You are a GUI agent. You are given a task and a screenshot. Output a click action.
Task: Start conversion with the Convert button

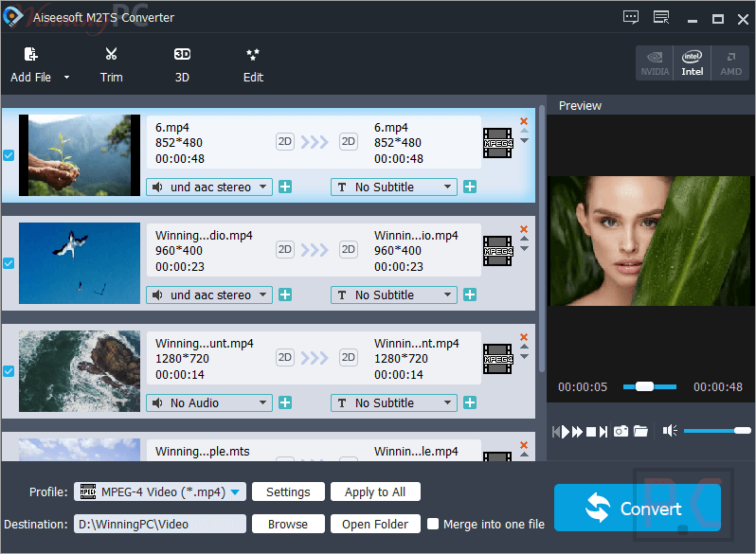click(638, 508)
